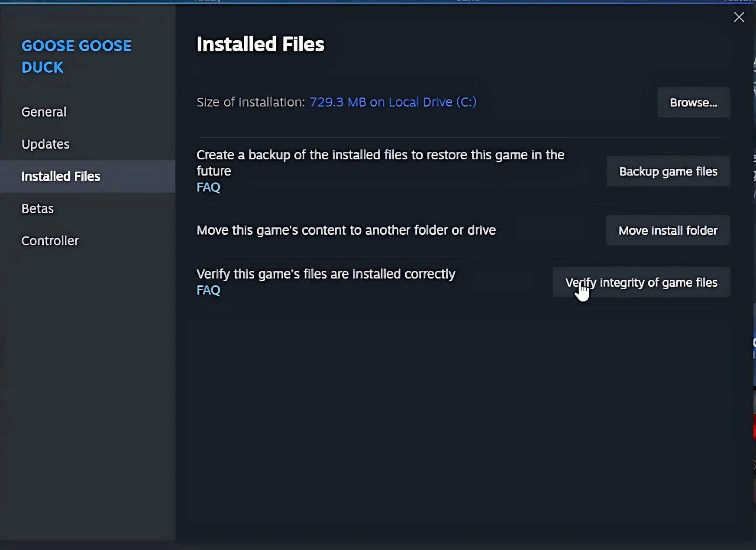Viewport: 756px width, 550px height.
Task: Open the Updates tab
Action: coord(45,144)
